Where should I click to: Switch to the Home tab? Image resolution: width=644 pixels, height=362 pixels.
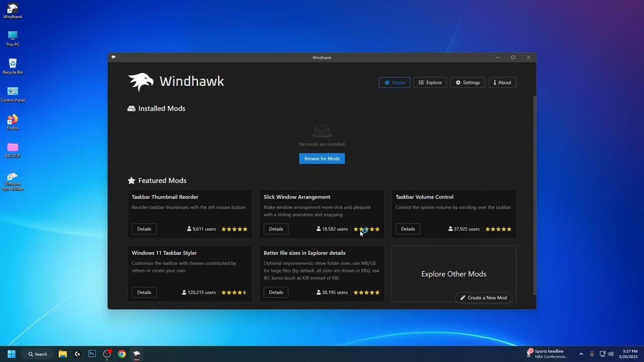point(394,82)
